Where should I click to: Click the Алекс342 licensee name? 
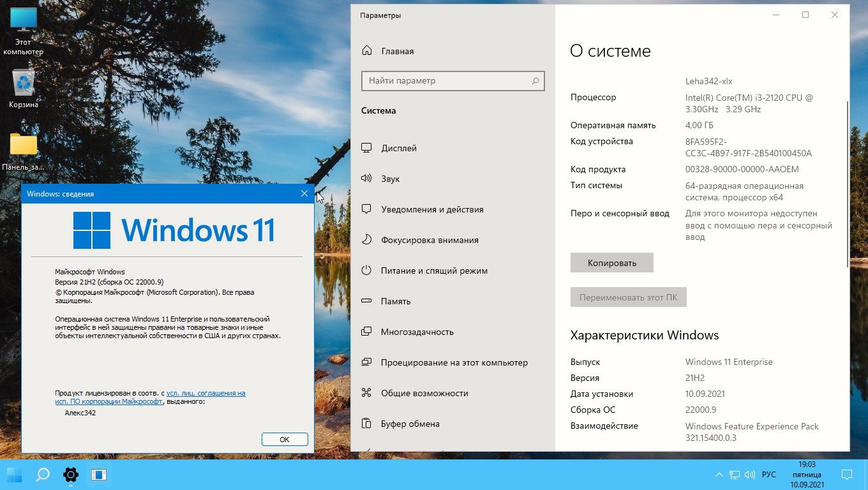[80, 413]
